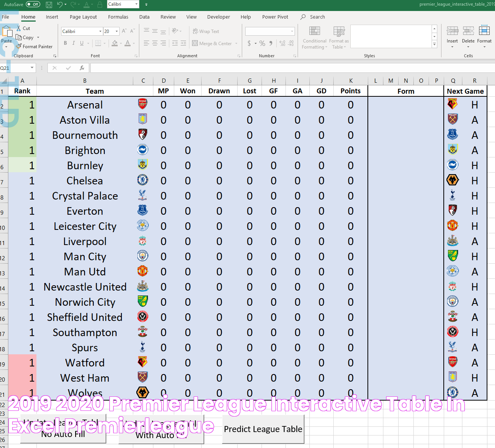495x448 pixels.
Task: Click the Decrease Indent icon
Action: [175, 43]
